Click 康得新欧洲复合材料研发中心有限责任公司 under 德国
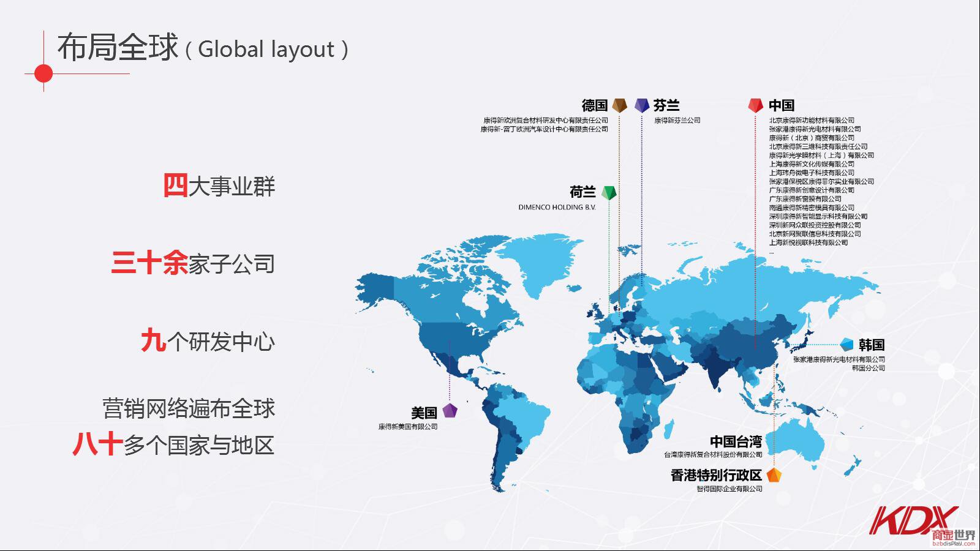Image resolution: width=980 pixels, height=551 pixels. pos(546,121)
